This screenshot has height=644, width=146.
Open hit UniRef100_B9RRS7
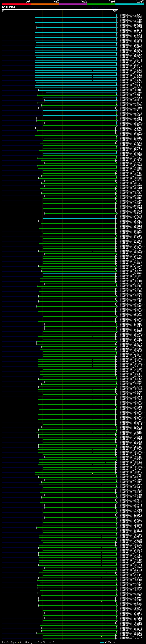click(x=131, y=17)
